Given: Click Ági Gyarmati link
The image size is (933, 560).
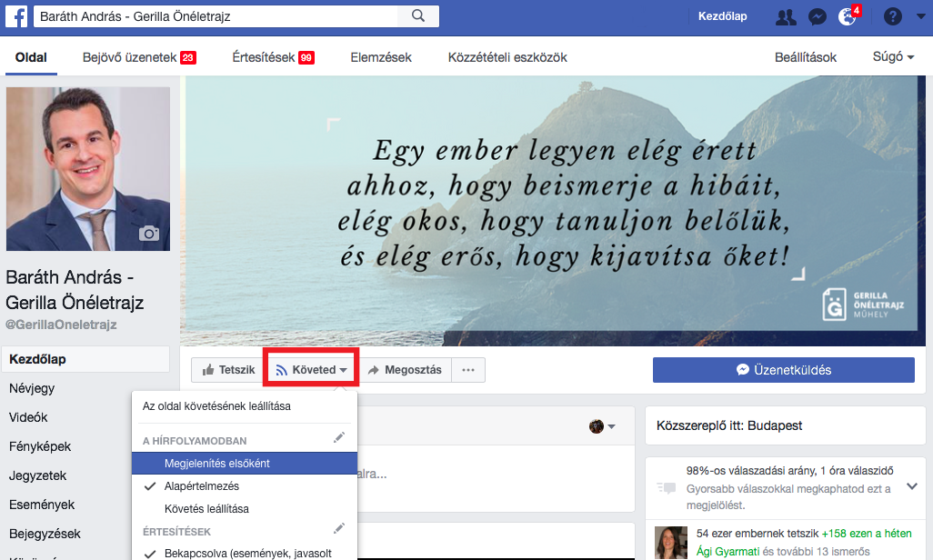Looking at the screenshot, I should click(x=727, y=551).
